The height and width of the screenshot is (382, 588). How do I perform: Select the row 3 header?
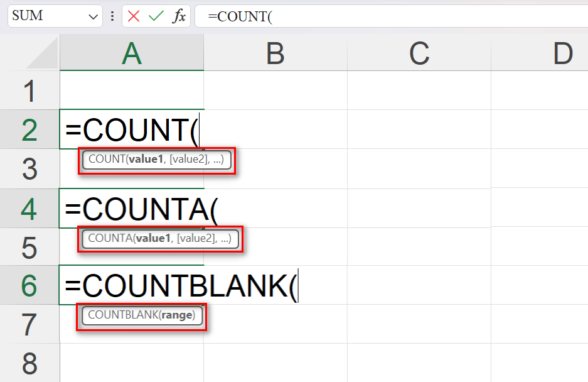pos(29,170)
